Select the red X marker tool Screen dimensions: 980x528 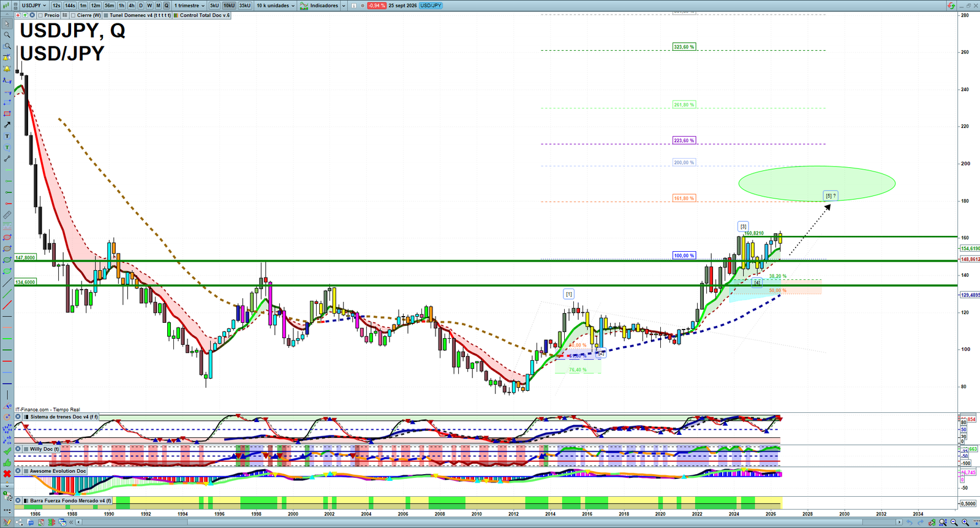[x=7, y=473]
